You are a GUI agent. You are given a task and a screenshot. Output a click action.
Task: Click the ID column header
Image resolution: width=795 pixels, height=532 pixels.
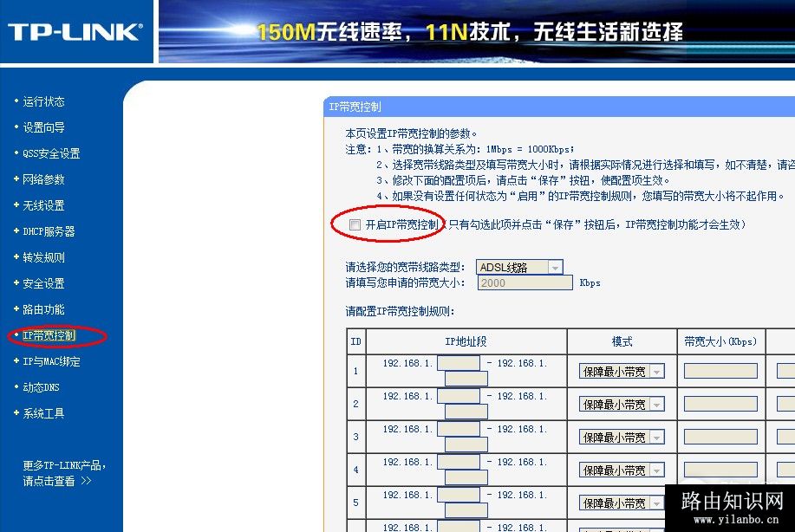pos(356,341)
